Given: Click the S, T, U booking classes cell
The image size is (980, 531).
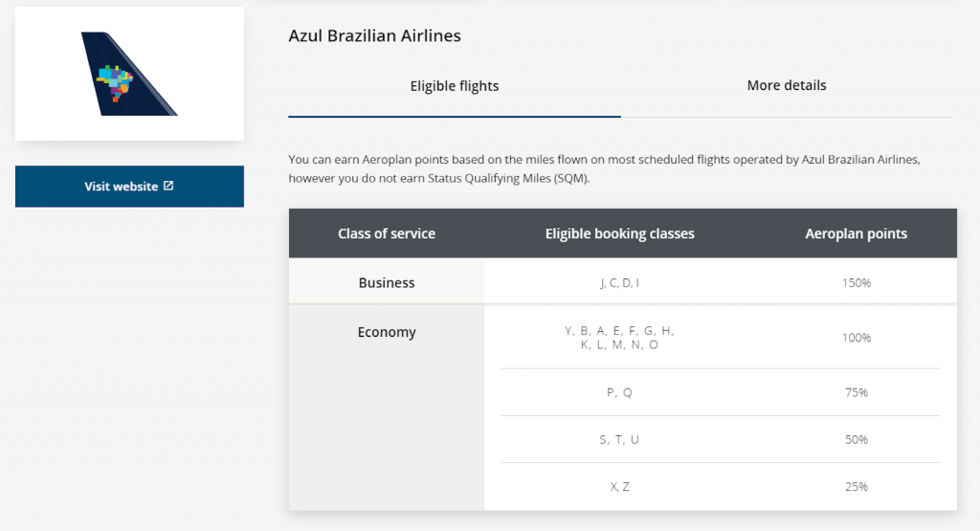Looking at the screenshot, I should coord(619,439).
